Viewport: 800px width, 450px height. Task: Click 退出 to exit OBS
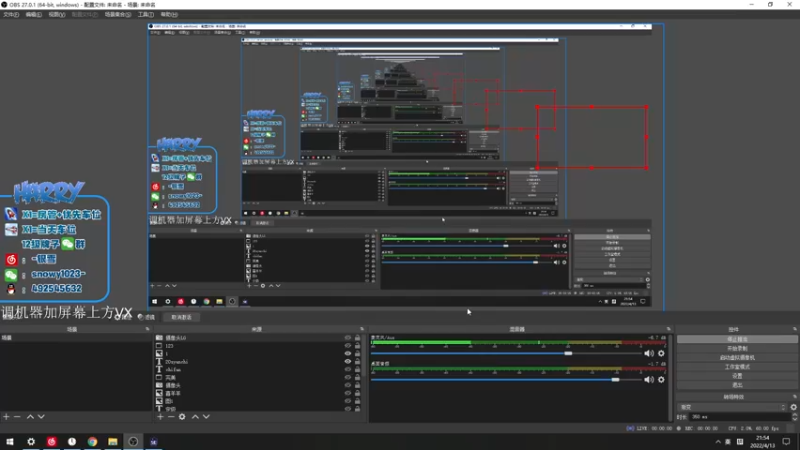click(x=737, y=385)
